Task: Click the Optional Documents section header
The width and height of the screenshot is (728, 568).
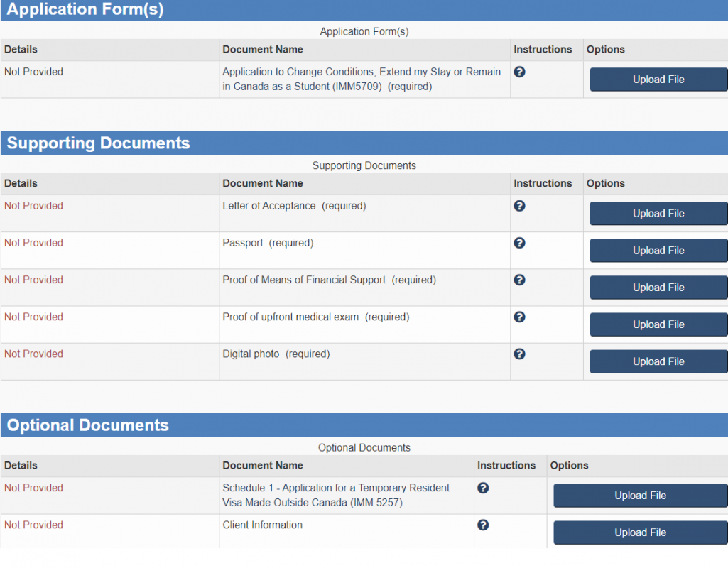Action: (87, 425)
